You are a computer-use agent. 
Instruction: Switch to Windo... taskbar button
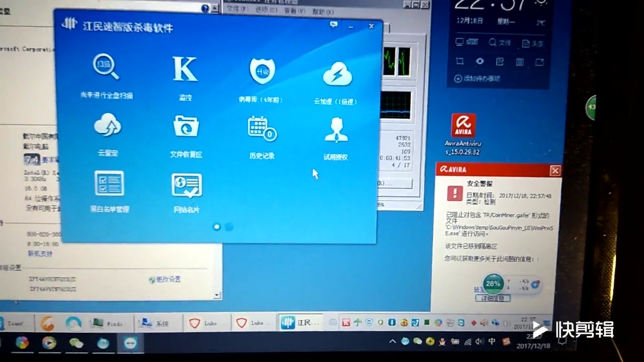[x=110, y=323]
